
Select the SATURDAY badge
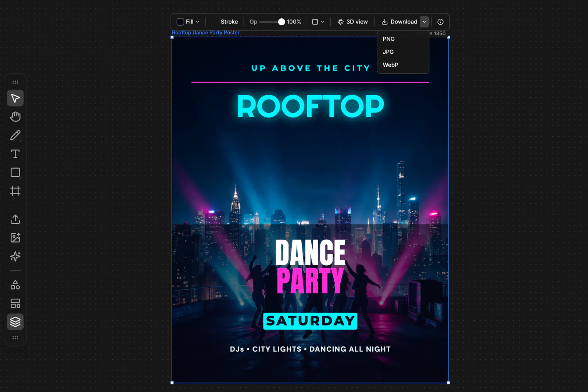310,321
